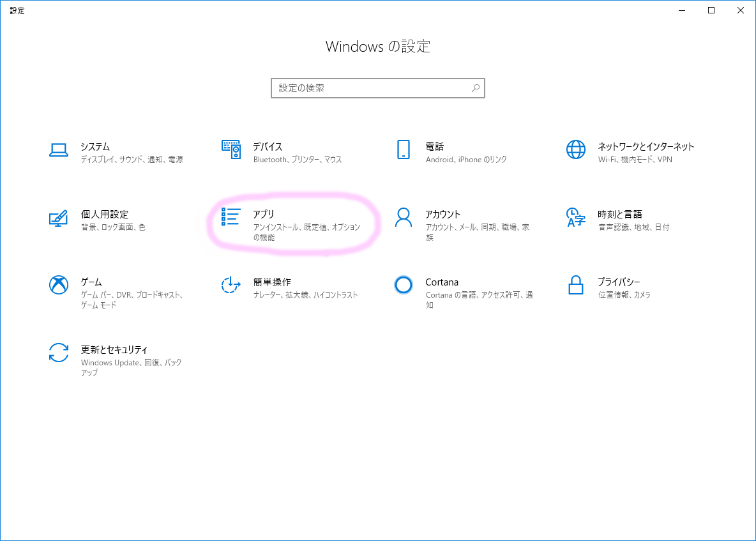Image resolution: width=756 pixels, height=541 pixels.
Task: Click the ネットワークとインターネット globe icon
Action: pyautogui.click(x=576, y=149)
